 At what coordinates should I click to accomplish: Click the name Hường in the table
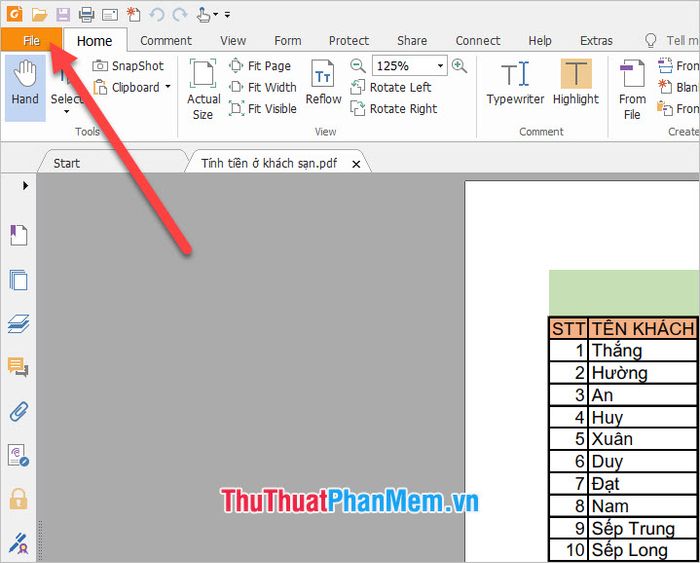(x=619, y=373)
